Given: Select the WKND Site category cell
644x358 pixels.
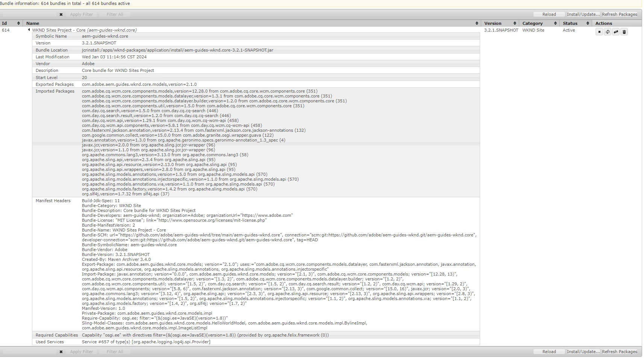Looking at the screenshot, I should (x=533, y=30).
